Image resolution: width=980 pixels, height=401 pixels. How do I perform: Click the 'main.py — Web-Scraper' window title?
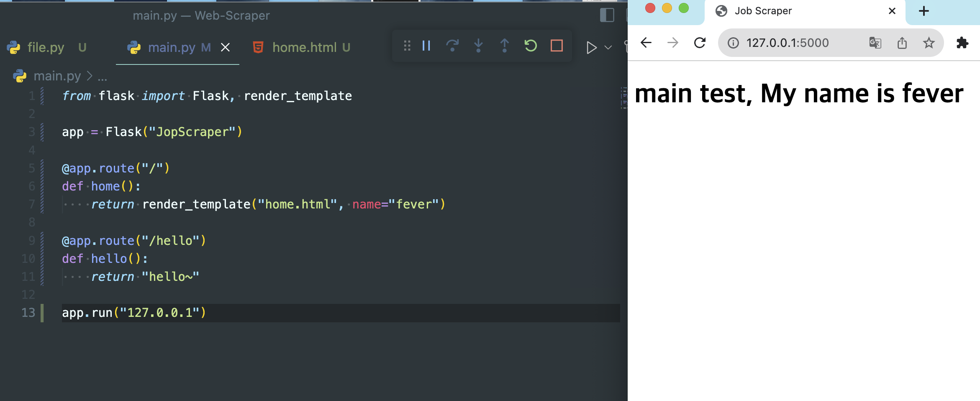tap(201, 15)
